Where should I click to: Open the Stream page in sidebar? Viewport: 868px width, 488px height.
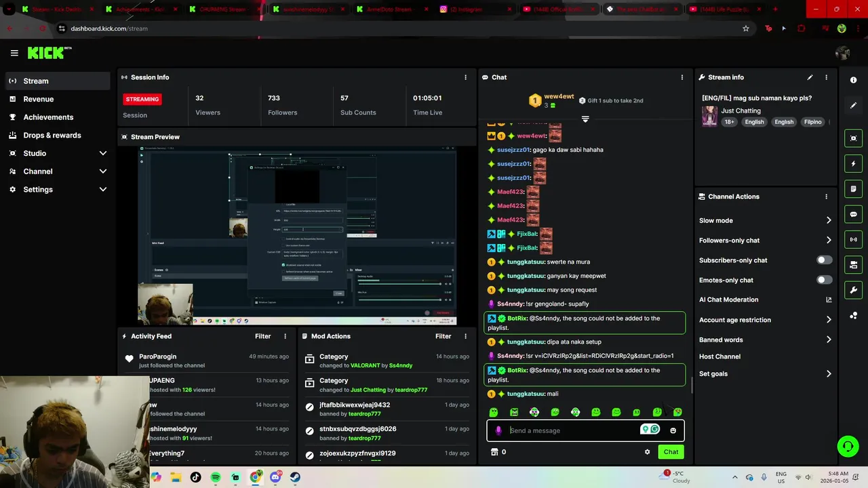[x=57, y=81]
